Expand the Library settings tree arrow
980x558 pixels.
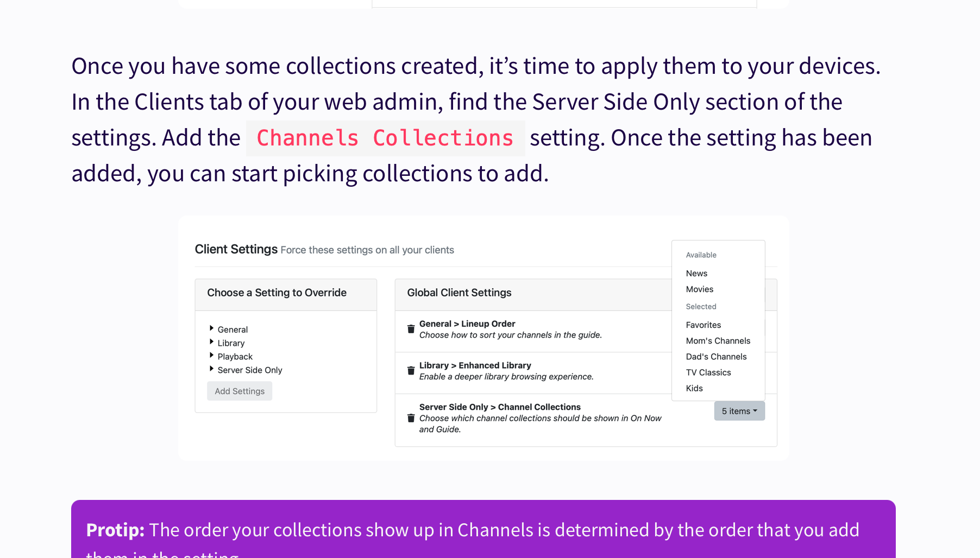pos(211,342)
